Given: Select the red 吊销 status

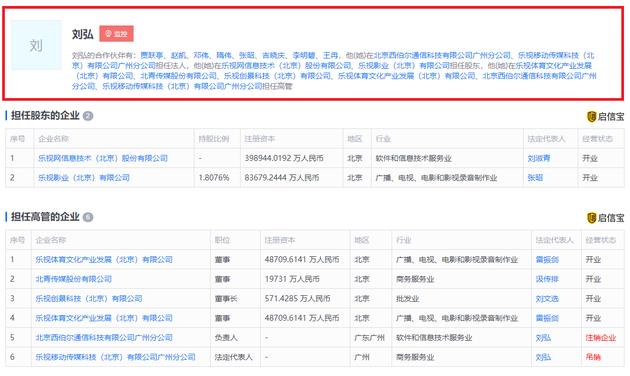Looking at the screenshot, I should [x=593, y=357].
